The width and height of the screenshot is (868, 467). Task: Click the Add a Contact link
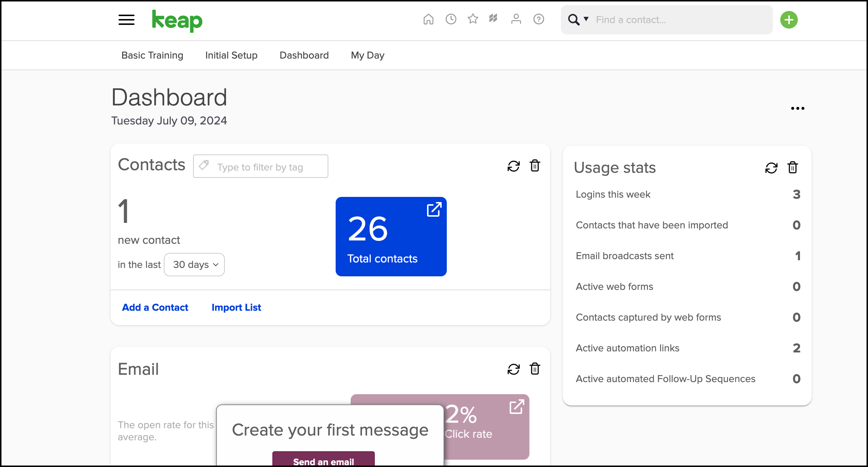tap(155, 307)
